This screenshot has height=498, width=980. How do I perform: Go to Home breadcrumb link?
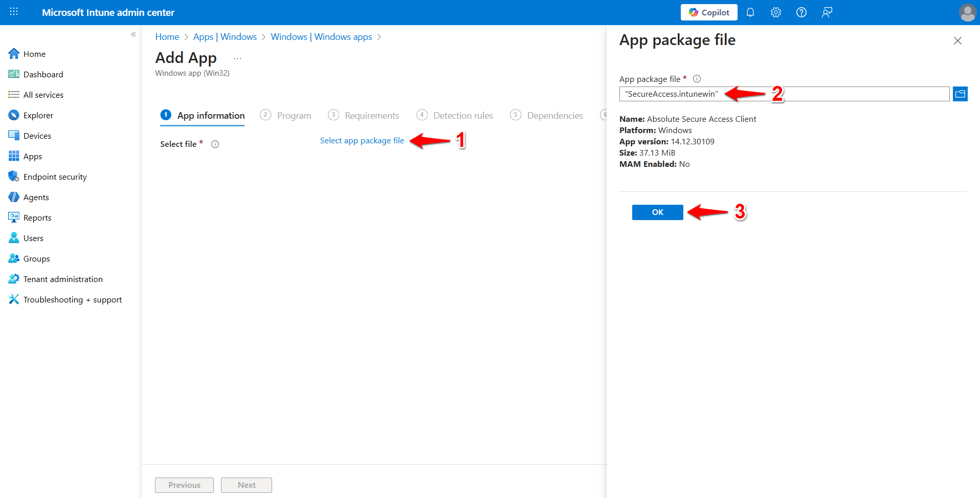coord(167,37)
